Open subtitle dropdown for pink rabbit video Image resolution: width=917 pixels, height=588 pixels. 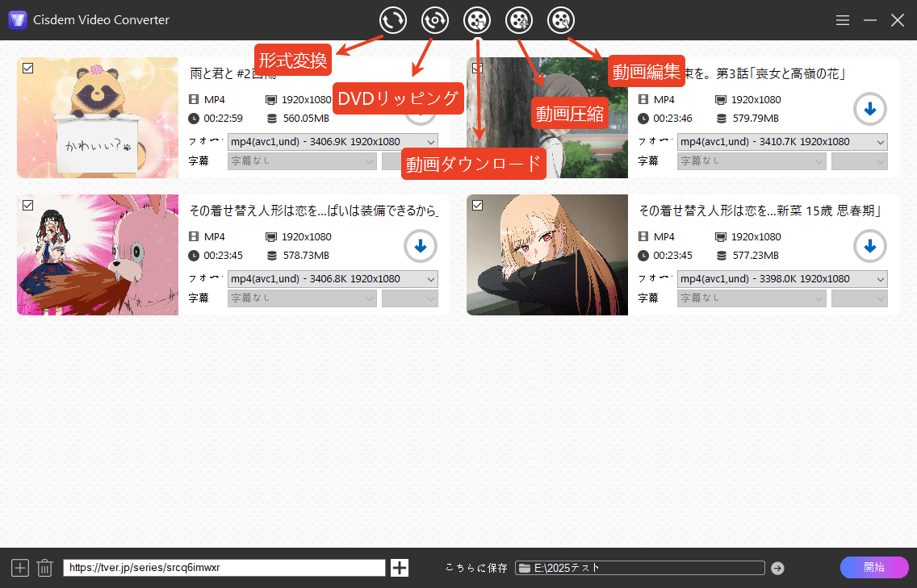coord(303,298)
